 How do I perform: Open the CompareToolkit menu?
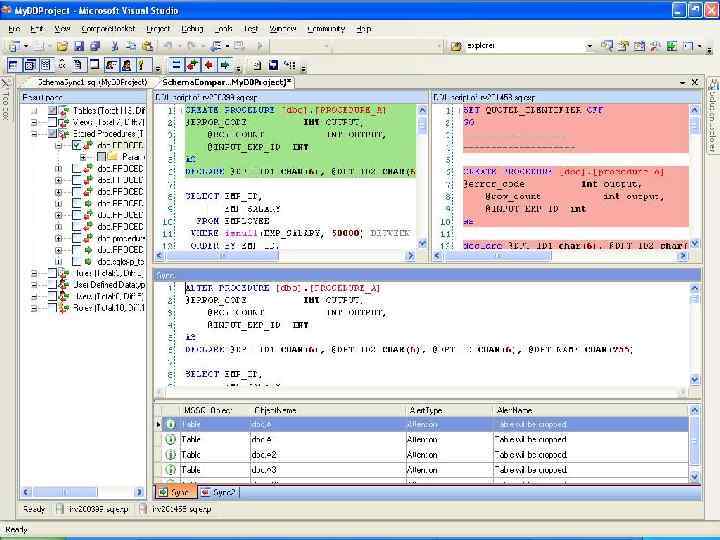click(x=108, y=28)
